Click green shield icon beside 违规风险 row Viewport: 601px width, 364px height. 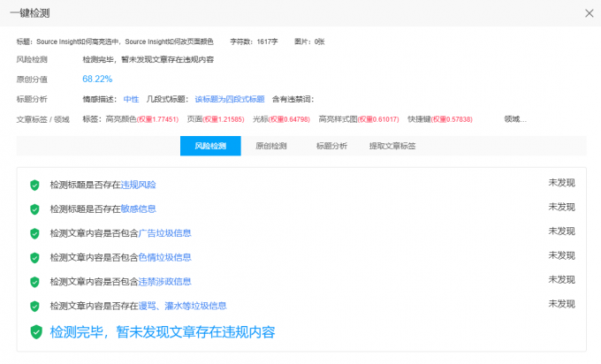tap(34, 186)
